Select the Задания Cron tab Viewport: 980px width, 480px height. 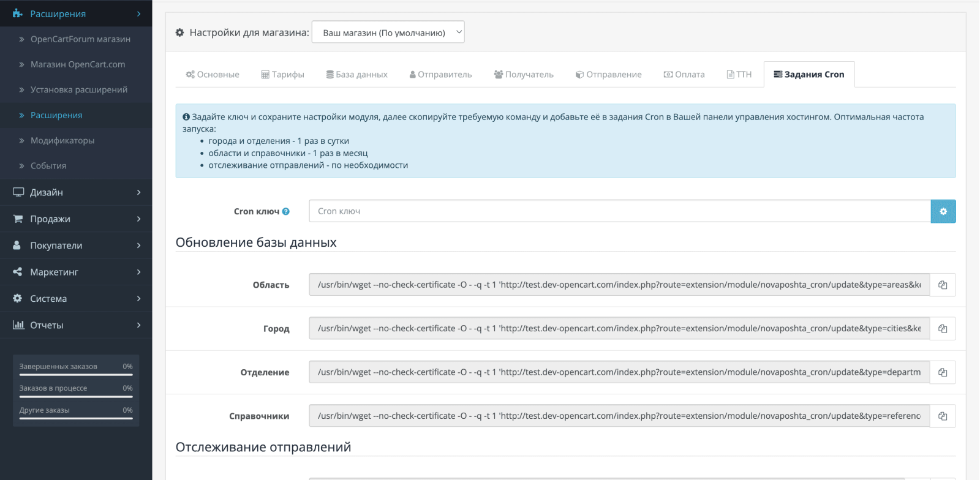point(809,75)
